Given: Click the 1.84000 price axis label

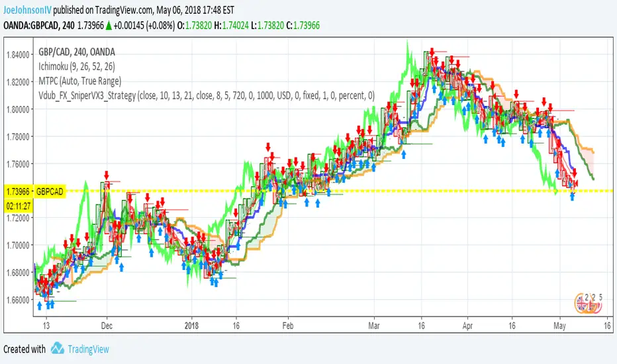Looking at the screenshot, I should click(x=18, y=55).
